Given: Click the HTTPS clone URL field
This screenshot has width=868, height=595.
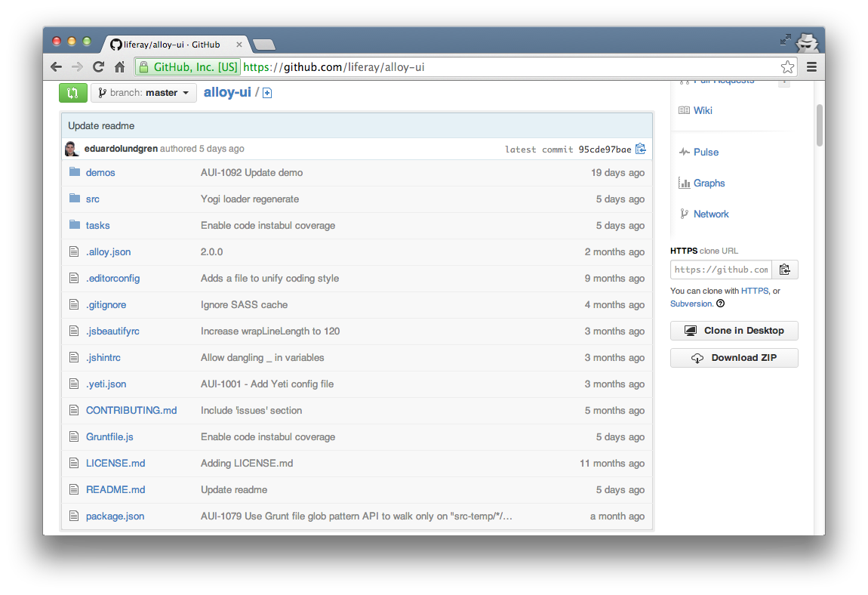Looking at the screenshot, I should (721, 270).
